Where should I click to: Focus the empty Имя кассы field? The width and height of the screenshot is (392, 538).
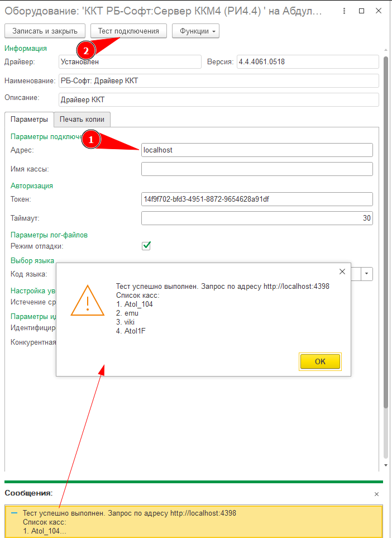(x=257, y=169)
